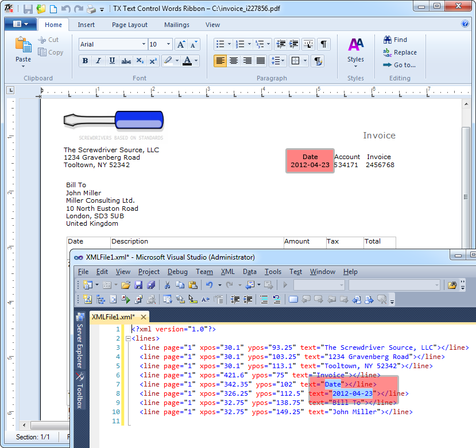Open the paragraph borders dropdown arrow

[305, 61]
